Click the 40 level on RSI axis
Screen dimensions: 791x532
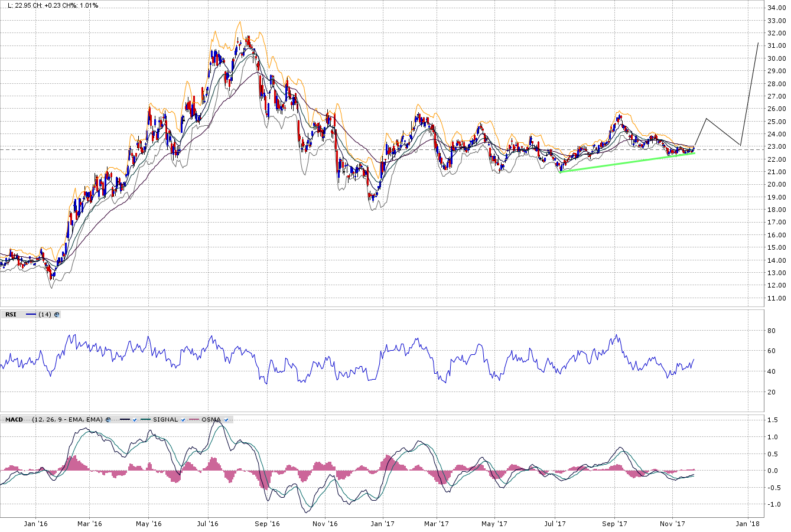click(771, 371)
